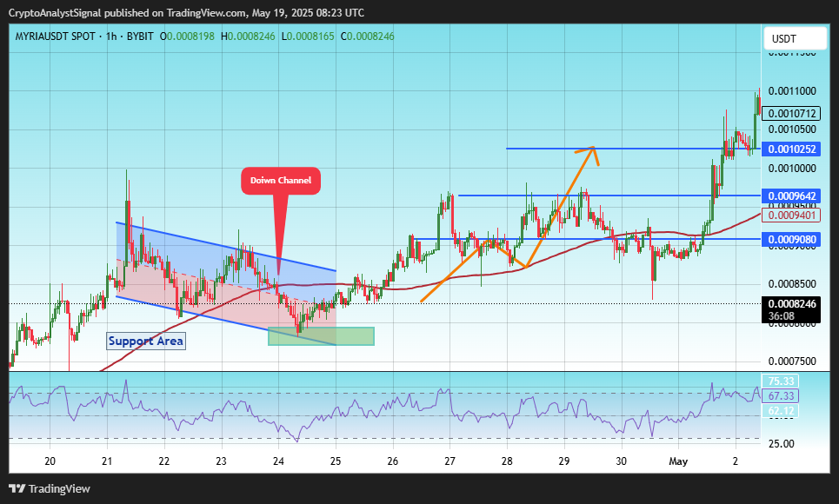Screen dimensions: 839x504
Task: Click the RSI value 67.33 label
Action: (x=781, y=396)
